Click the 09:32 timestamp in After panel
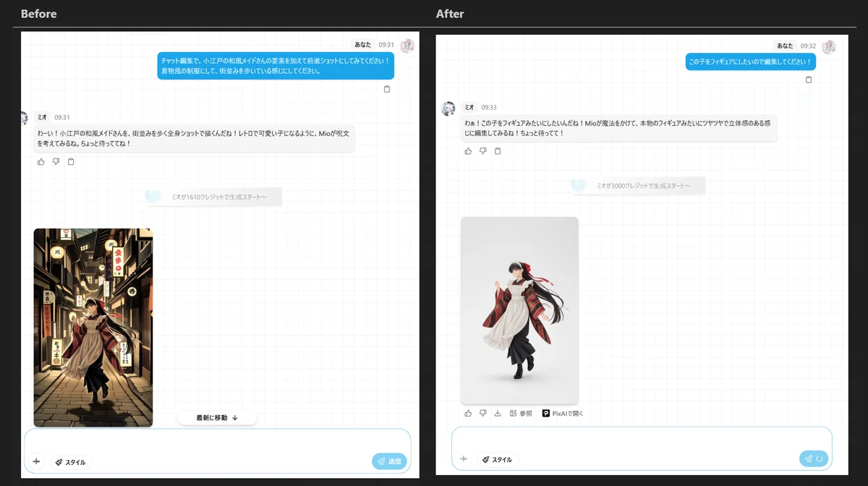Viewport: 868px width, 486px height. [808, 46]
